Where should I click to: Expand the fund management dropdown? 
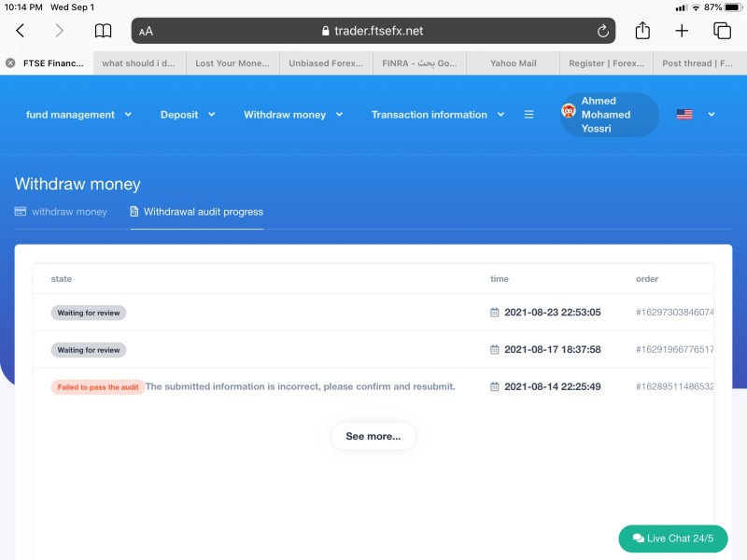pyautogui.click(x=78, y=114)
